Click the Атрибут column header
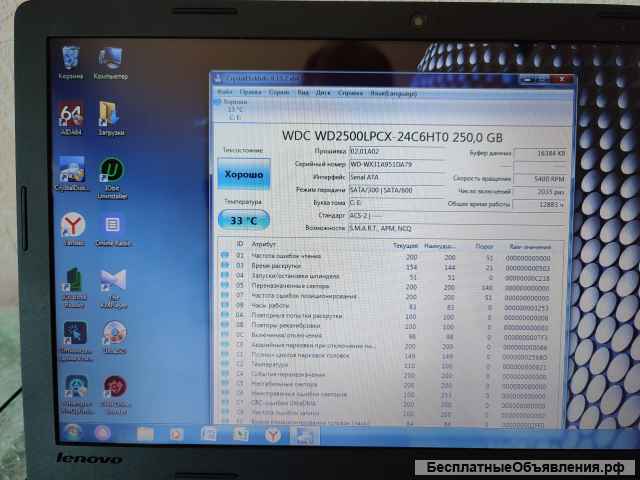The image size is (640, 480). click(264, 243)
